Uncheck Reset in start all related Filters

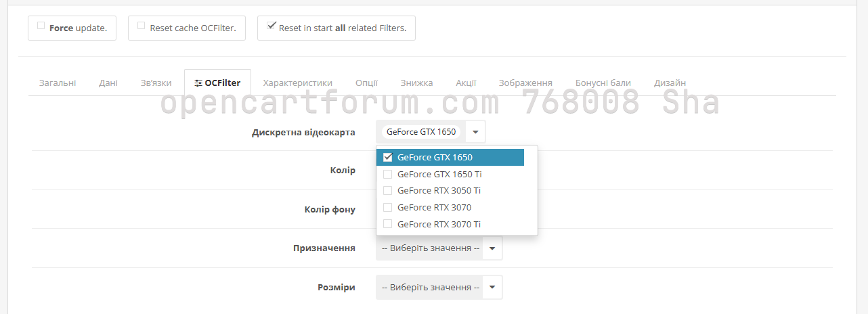click(x=271, y=26)
